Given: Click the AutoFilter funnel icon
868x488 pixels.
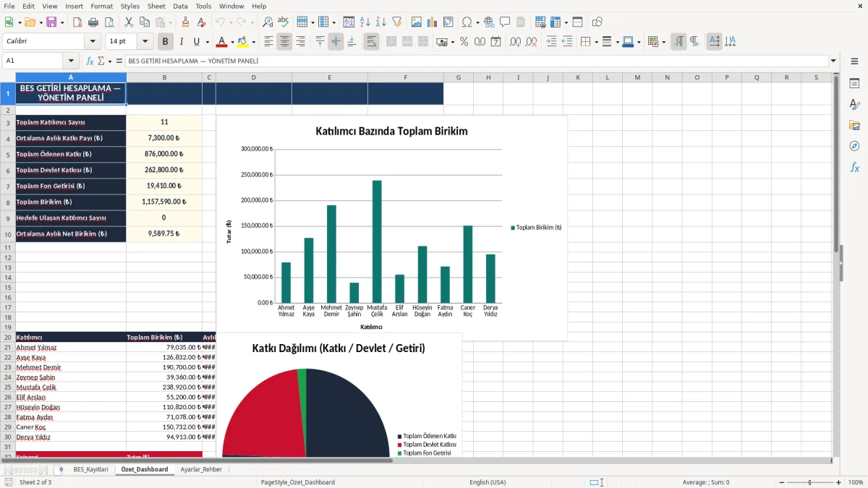Looking at the screenshot, I should pyautogui.click(x=397, y=22).
